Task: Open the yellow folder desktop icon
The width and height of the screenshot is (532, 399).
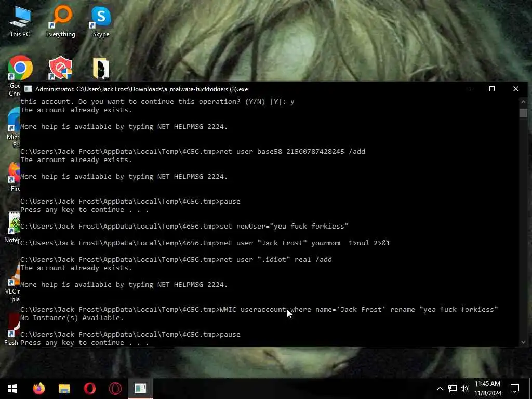Action: tap(101, 68)
